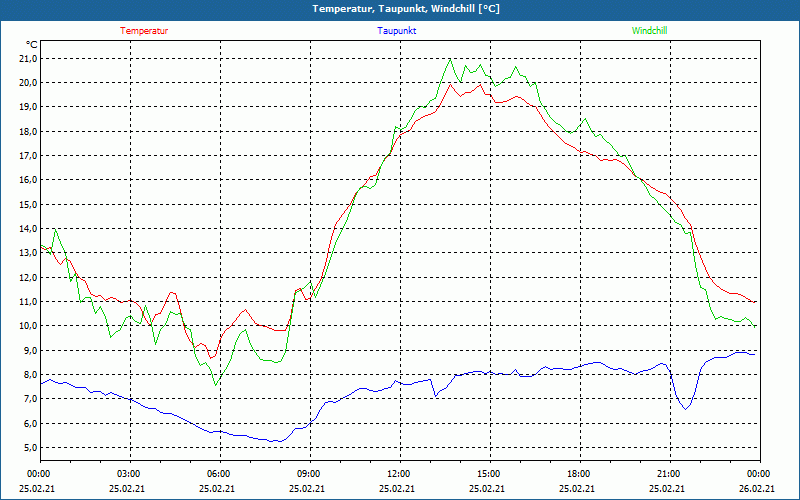Click the 8,0 y-axis value
800x500 pixels.
coord(31,374)
